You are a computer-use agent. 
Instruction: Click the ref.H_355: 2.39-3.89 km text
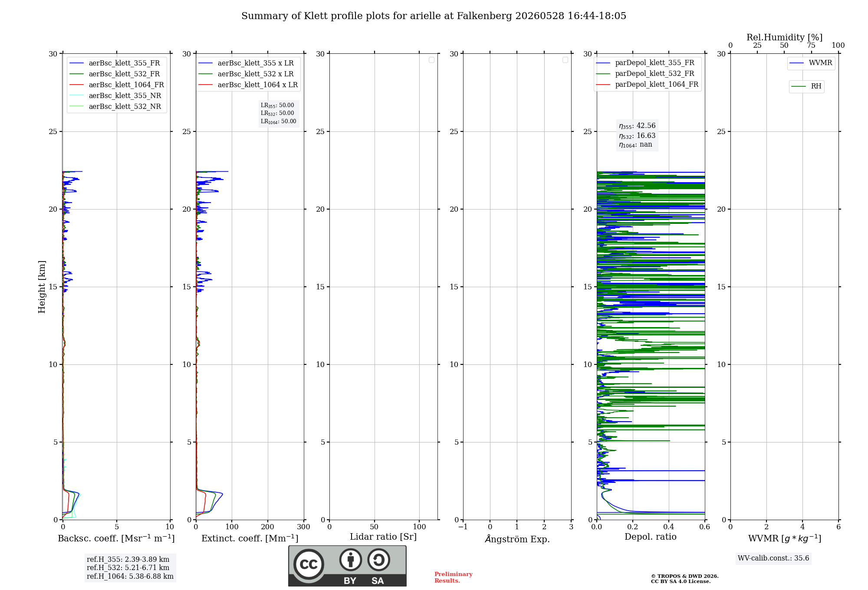point(128,560)
